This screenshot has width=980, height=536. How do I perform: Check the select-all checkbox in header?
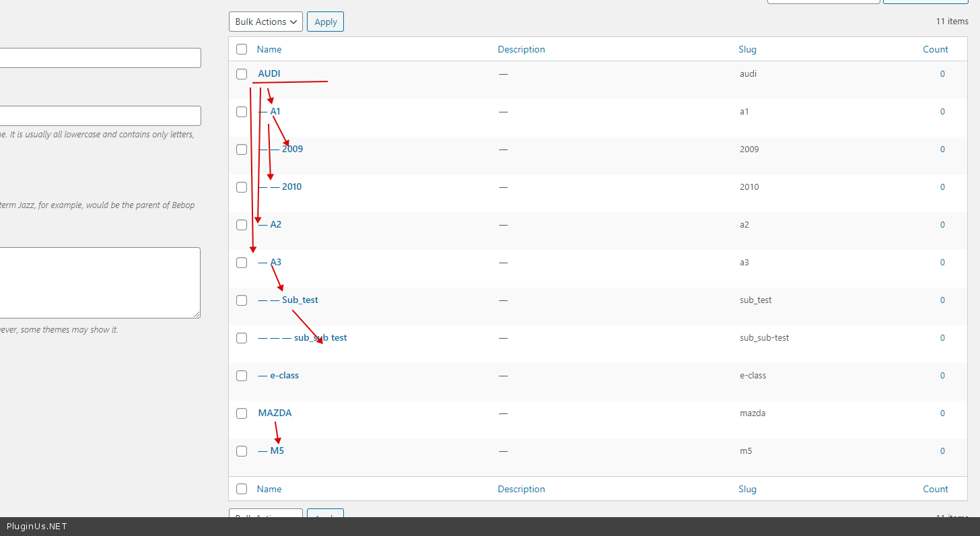tap(242, 49)
